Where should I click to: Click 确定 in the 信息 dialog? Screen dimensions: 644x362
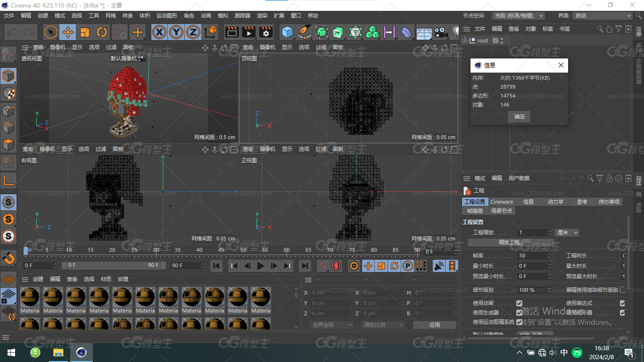(519, 116)
